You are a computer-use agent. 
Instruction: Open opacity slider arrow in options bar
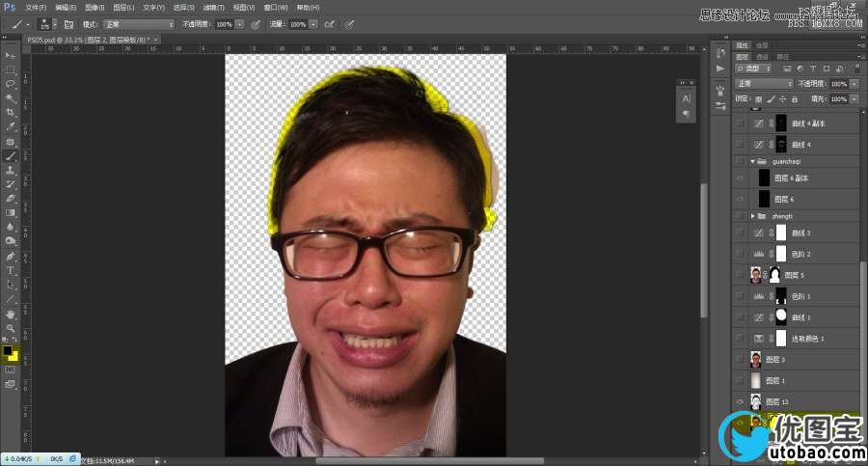pyautogui.click(x=239, y=24)
